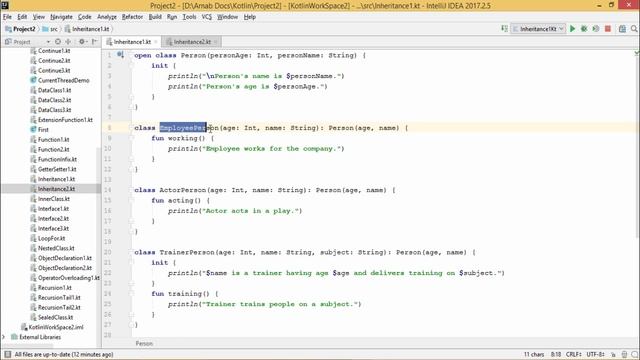Click Person breadcrumb below the editor
640x360 pixels.
pyautogui.click(x=144, y=344)
